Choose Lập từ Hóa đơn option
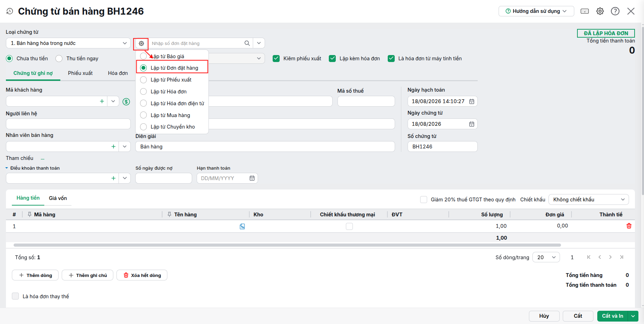 (x=143, y=92)
